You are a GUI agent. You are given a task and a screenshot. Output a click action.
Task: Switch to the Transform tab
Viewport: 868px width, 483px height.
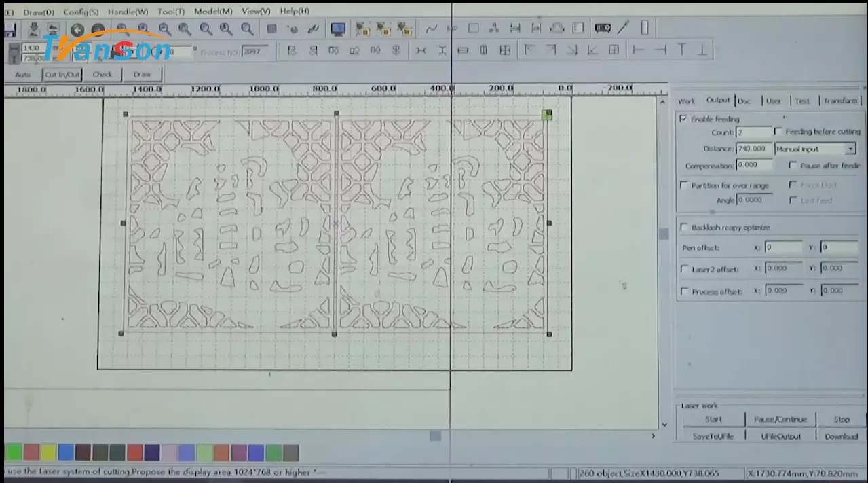(840, 101)
